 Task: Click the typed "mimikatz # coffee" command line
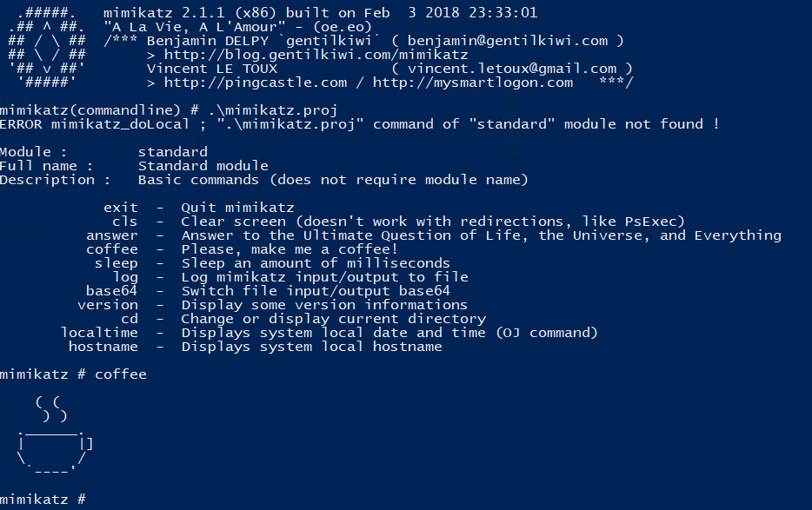point(74,374)
